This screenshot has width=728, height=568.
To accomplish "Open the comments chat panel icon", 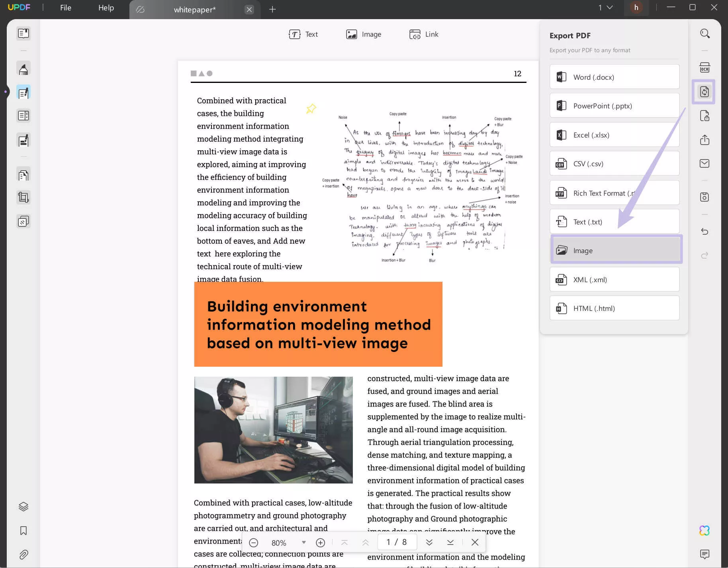I will 705,554.
